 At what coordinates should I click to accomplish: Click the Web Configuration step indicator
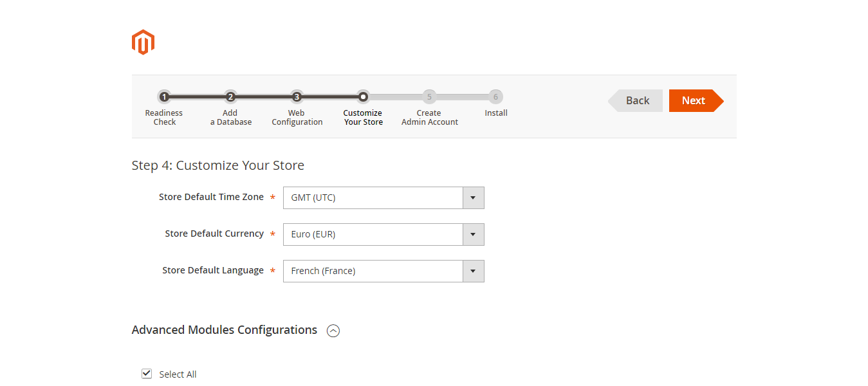tap(297, 96)
